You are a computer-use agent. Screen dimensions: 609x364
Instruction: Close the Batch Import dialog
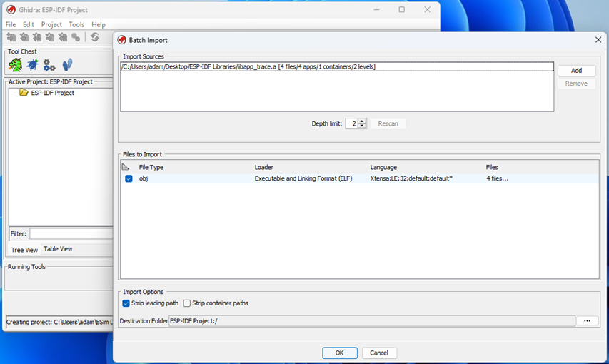pos(598,40)
